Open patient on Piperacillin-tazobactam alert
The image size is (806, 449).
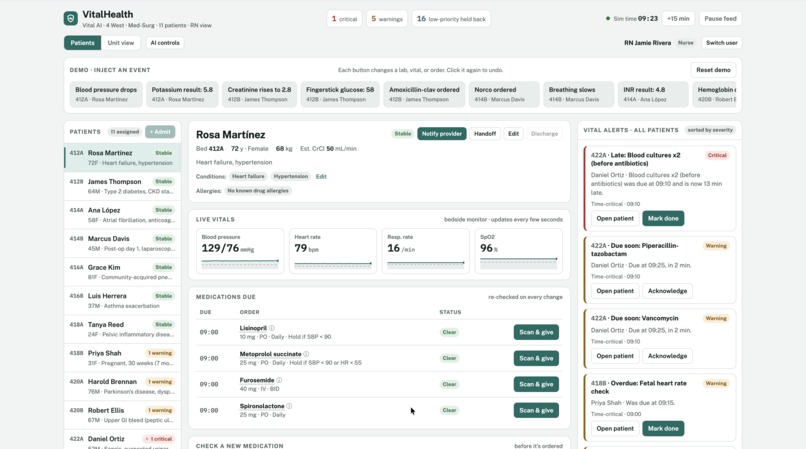[615, 291]
